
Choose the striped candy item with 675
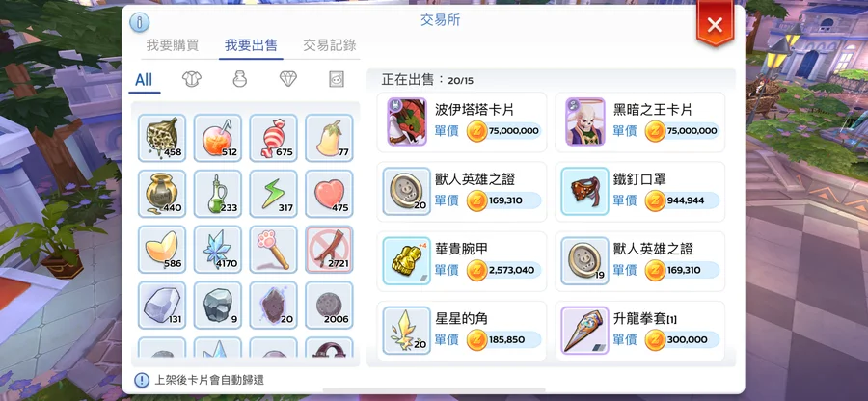click(274, 138)
